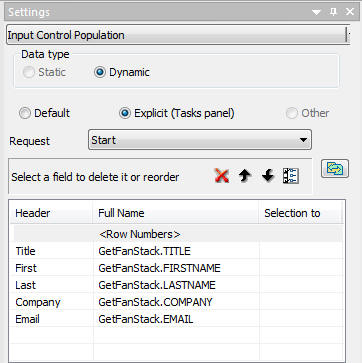Select the GetFanStack.TITLE row
Viewport: 362px width, 363px height.
click(178, 251)
